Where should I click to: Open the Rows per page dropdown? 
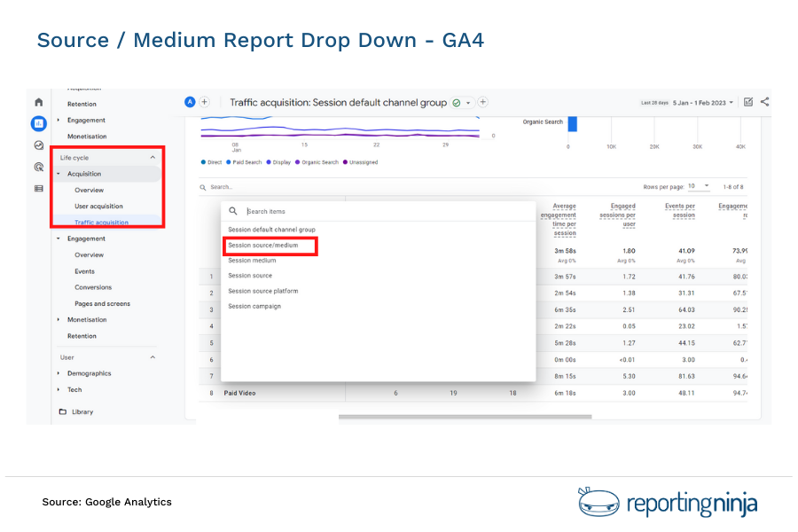click(x=699, y=186)
